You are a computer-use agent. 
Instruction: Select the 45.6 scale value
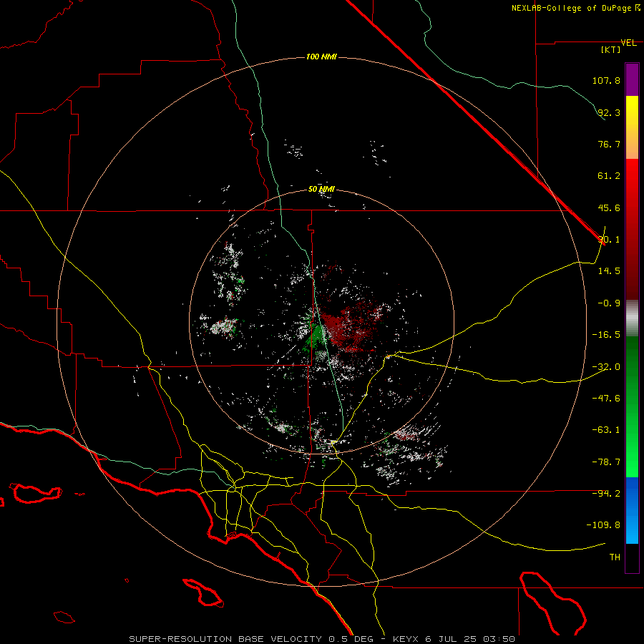pyautogui.click(x=609, y=208)
